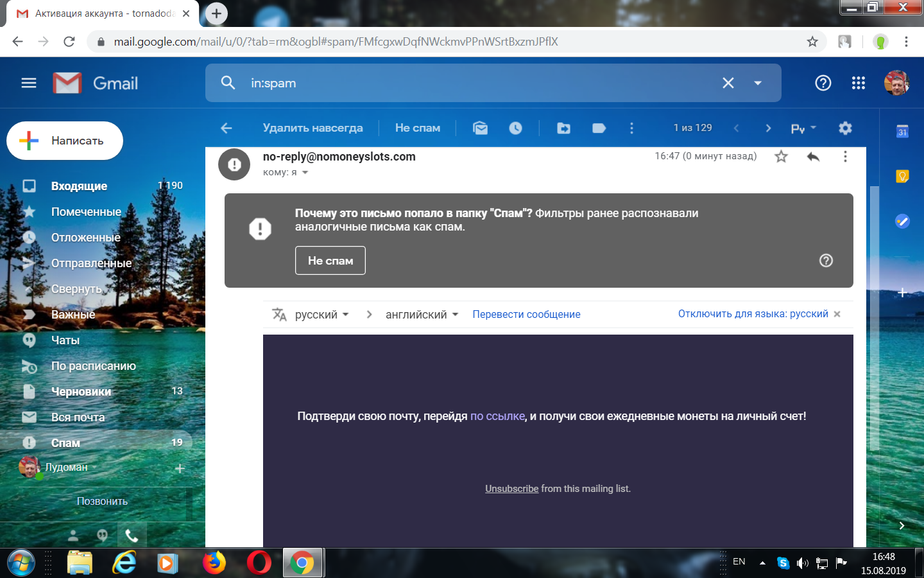This screenshot has width=924, height=578.
Task: Open search options dropdown arrow
Action: click(x=758, y=83)
